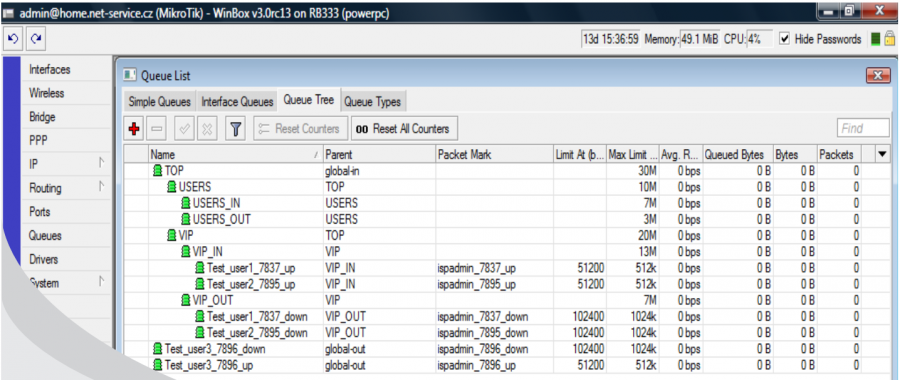This screenshot has height=380, width=900.
Task: Expand the Routing submenu arrow
Action: pos(102,187)
